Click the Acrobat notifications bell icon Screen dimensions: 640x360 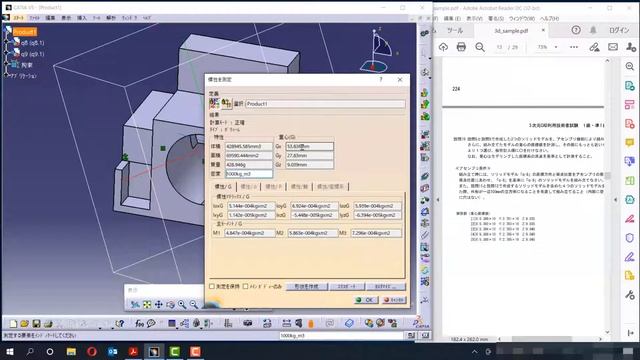click(593, 30)
